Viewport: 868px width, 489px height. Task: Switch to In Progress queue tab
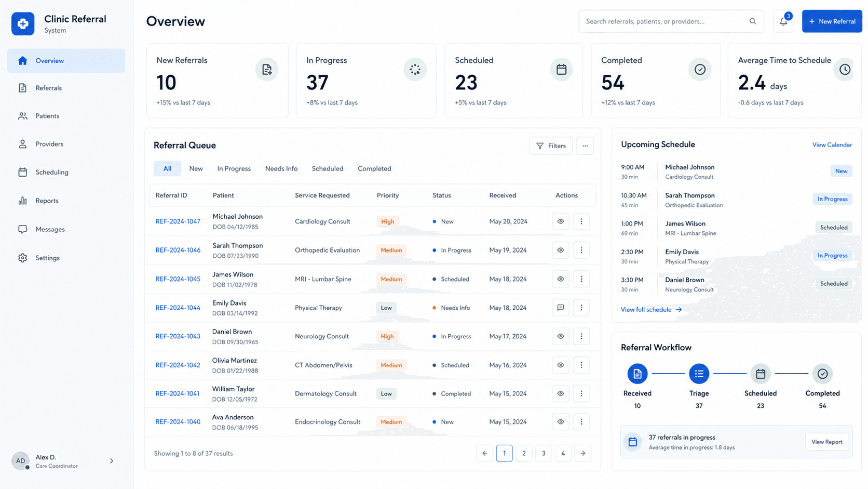click(234, 168)
